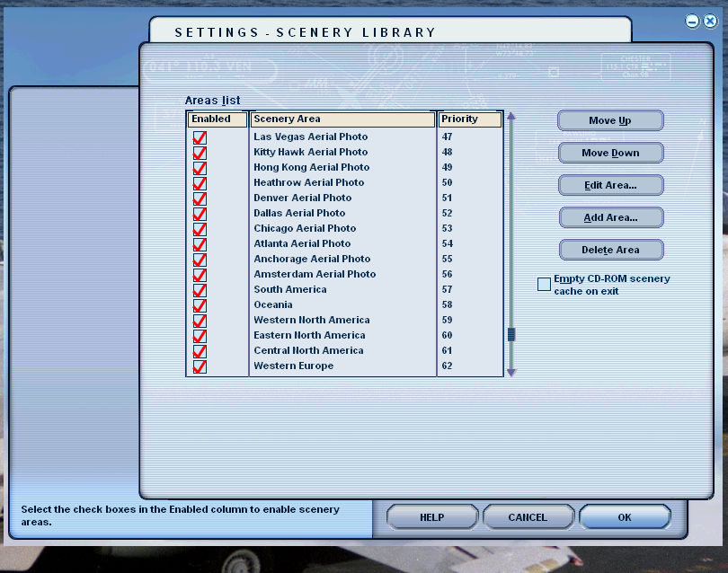Toggle Hong Kong Aerial Photo checkbox
This screenshot has height=573, width=728.
(200, 168)
